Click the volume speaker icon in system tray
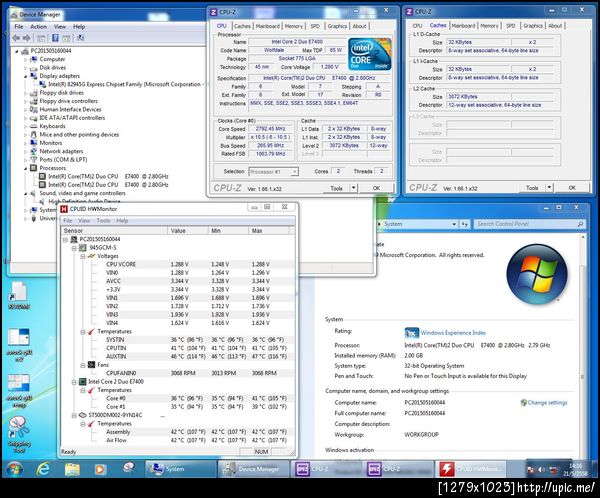The height and width of the screenshot is (498, 600). click(x=541, y=469)
